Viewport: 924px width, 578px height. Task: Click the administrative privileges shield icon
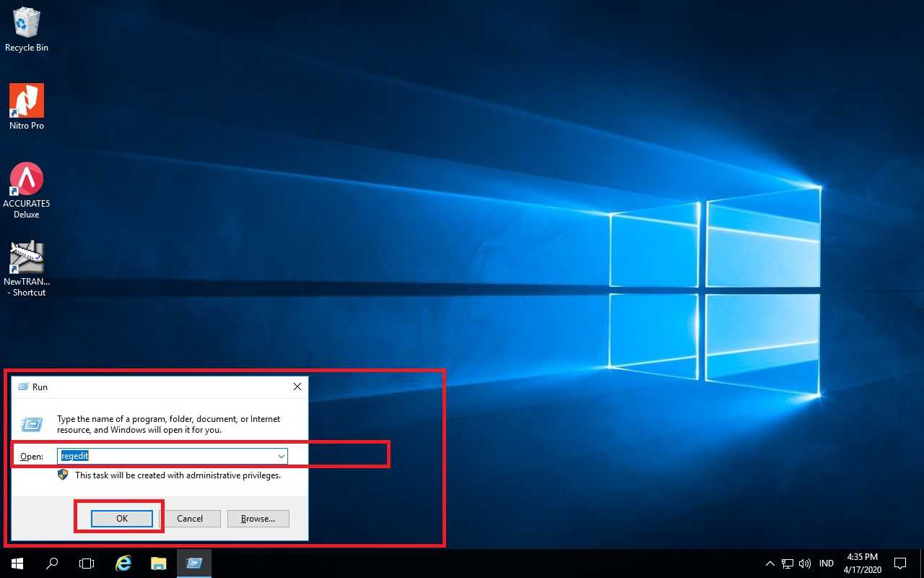63,475
